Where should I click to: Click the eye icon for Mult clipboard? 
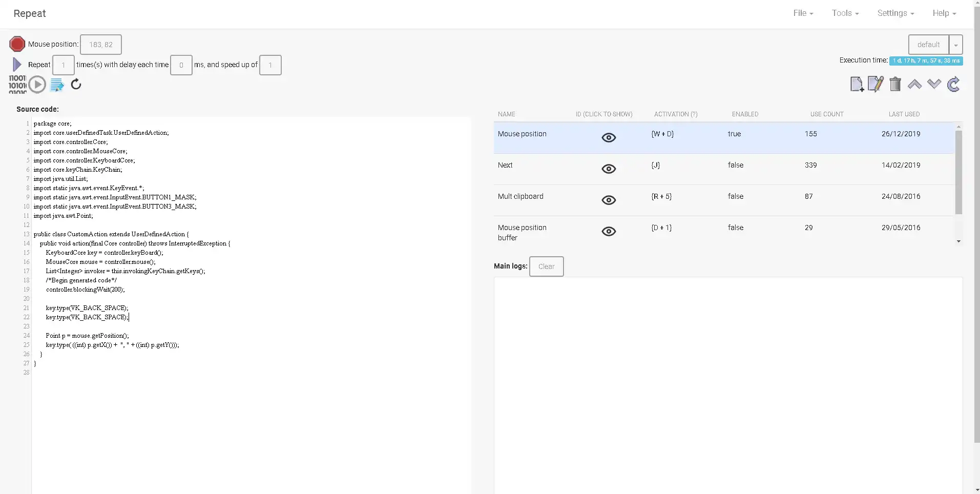[x=609, y=200]
